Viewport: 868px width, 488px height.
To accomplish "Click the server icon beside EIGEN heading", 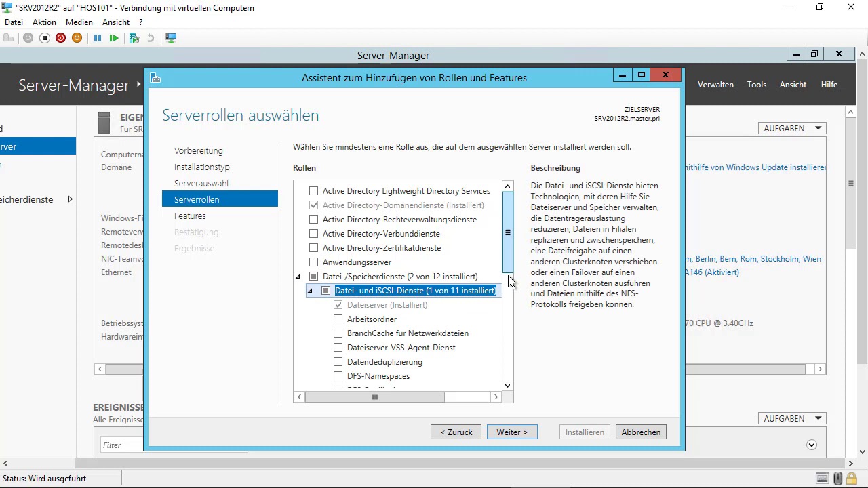I will (x=104, y=123).
